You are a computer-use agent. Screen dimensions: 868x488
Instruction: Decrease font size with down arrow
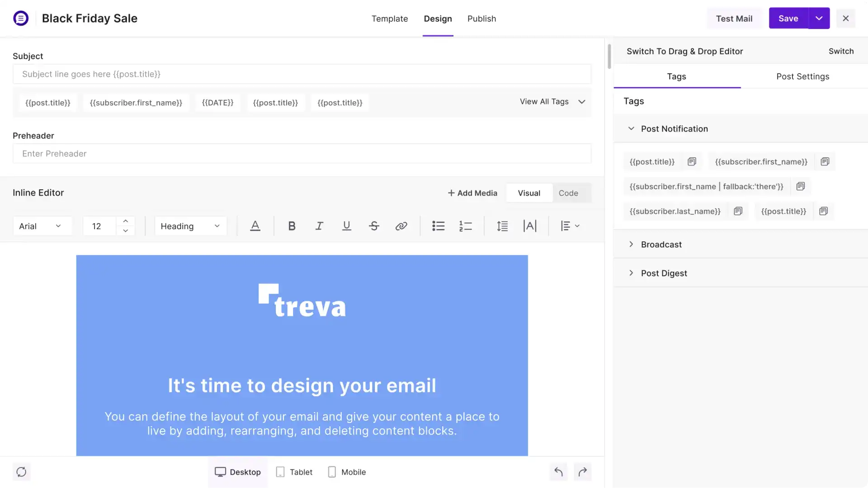pos(126,231)
